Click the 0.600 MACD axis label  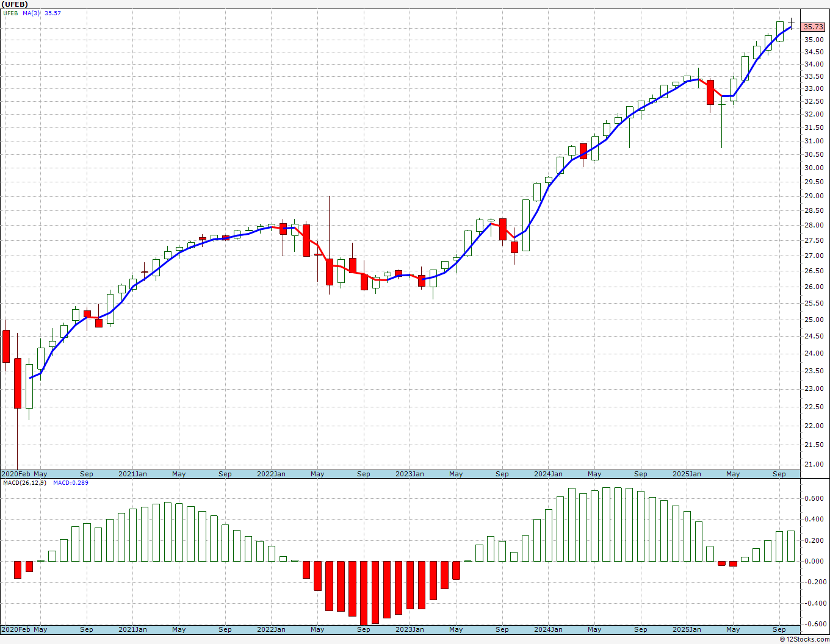(814, 498)
